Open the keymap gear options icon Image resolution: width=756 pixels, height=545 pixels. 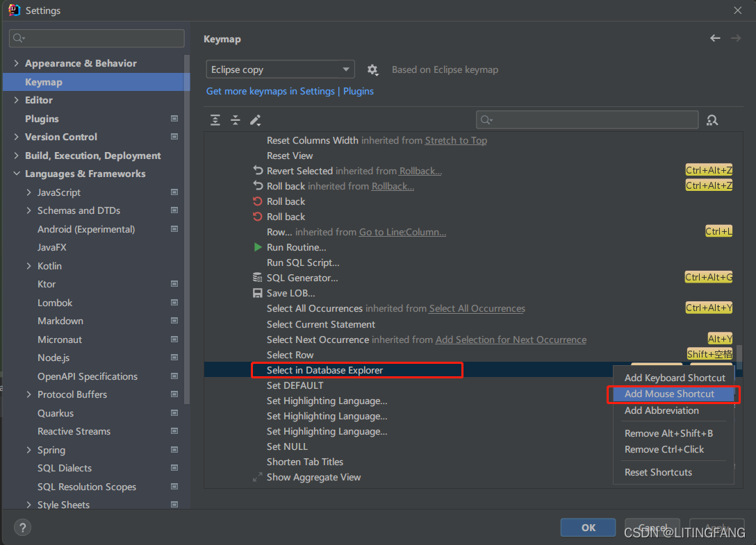[372, 70]
